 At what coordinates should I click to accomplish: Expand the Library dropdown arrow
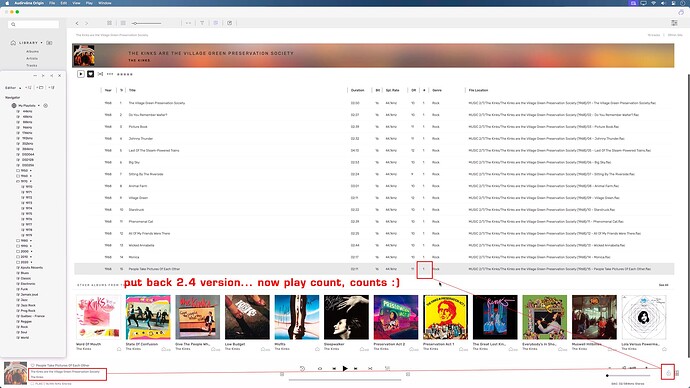click(42, 43)
